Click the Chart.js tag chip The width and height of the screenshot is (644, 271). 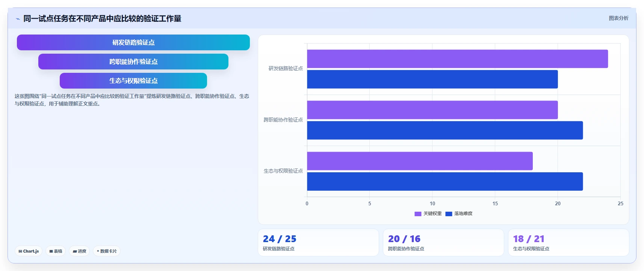point(29,251)
